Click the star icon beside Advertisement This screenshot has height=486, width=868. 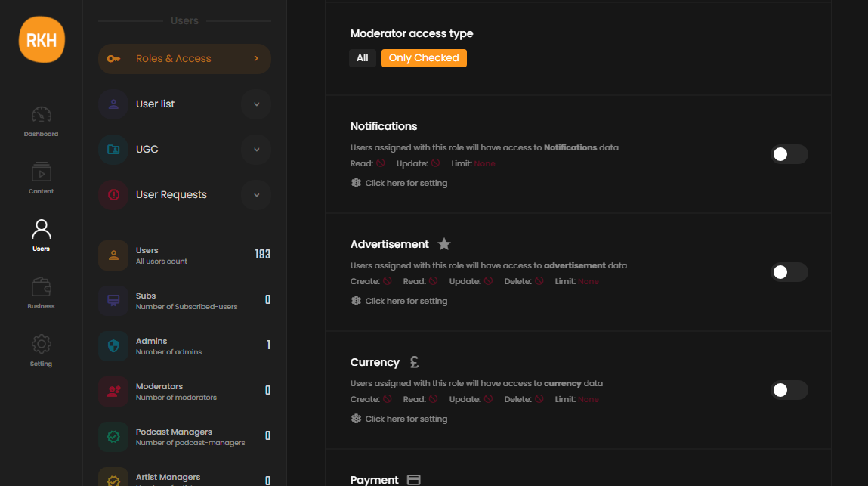coord(444,244)
